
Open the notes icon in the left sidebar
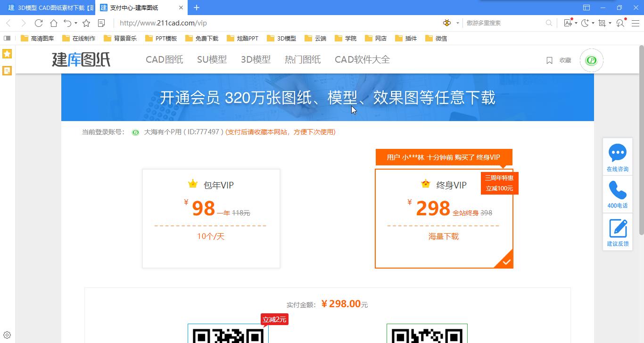[x=7, y=71]
